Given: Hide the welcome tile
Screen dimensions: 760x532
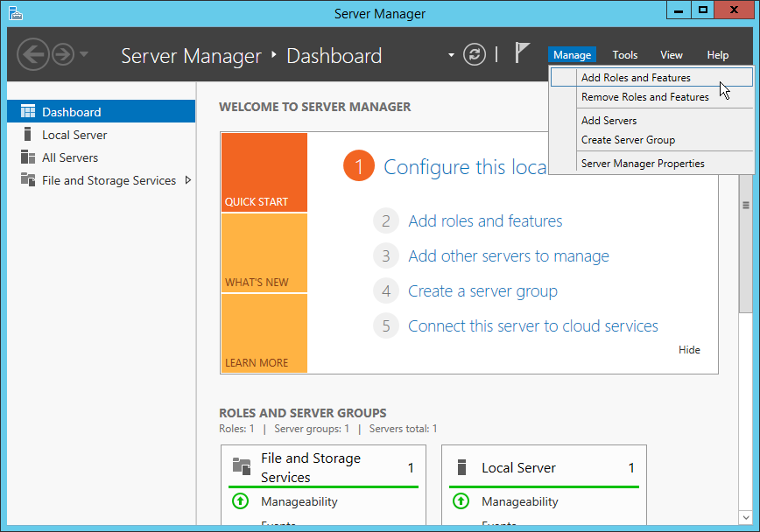Looking at the screenshot, I should click(x=689, y=350).
